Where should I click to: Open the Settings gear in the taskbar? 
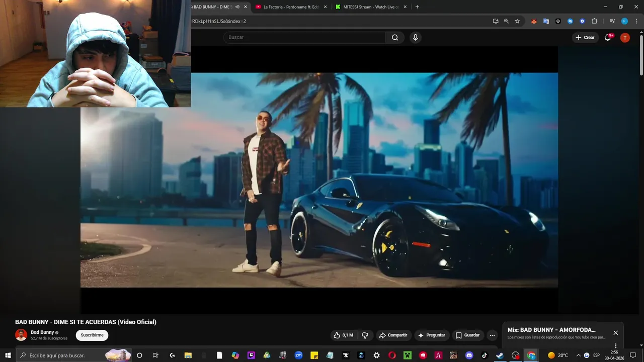point(376,355)
